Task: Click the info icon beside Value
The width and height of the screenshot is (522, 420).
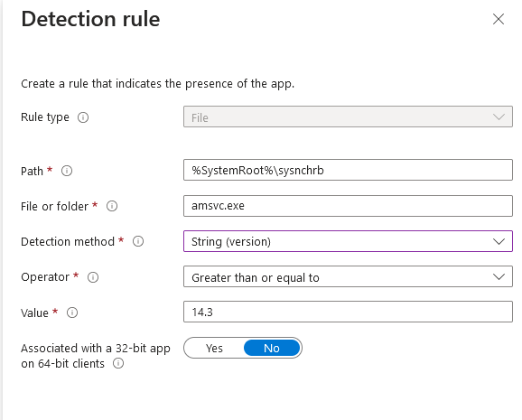Action: coord(72,313)
